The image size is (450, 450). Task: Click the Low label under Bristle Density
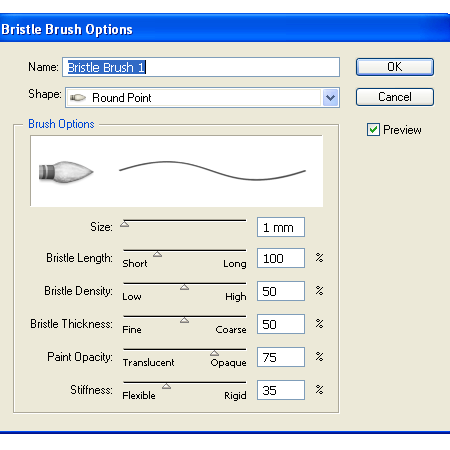[132, 297]
